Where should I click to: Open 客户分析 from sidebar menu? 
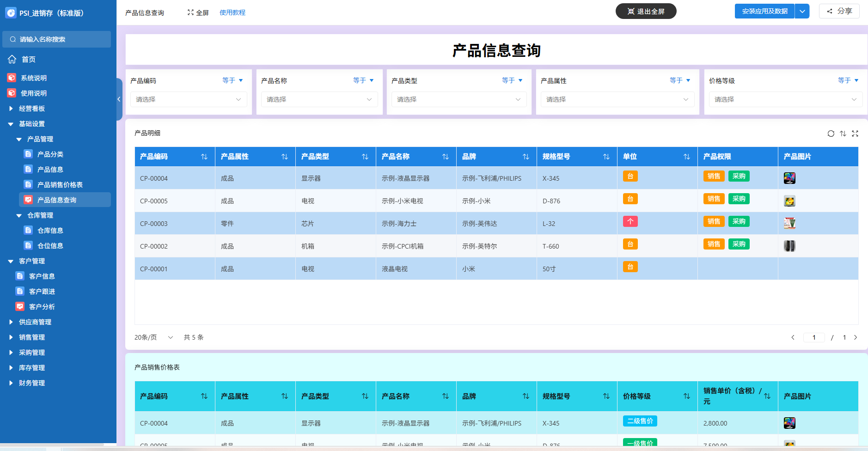coord(42,307)
